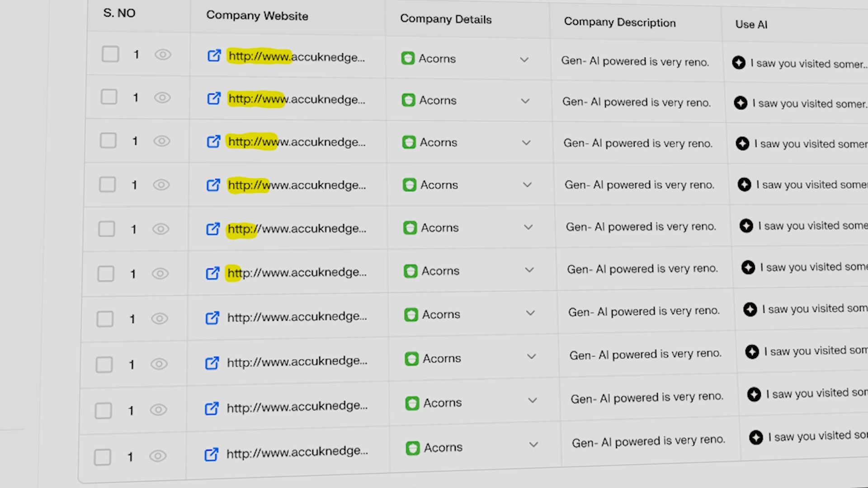
Task: Open accuknedge URL link in ninth row
Action: click(297, 407)
